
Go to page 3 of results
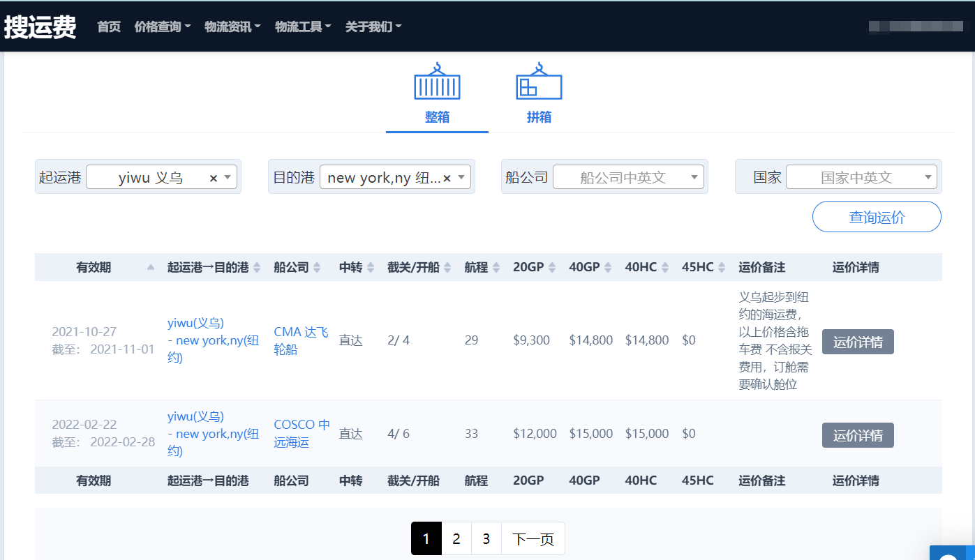point(486,539)
